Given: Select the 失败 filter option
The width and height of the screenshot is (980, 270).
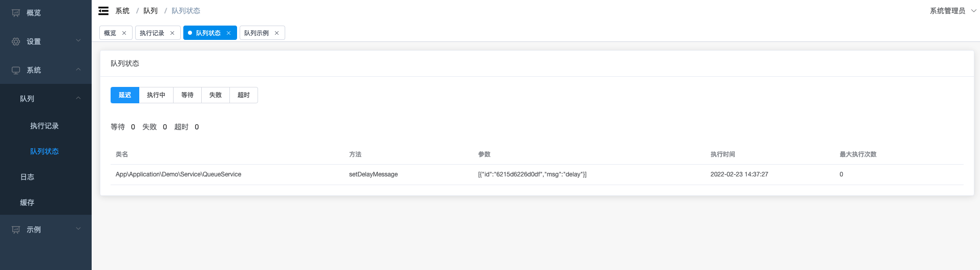Looking at the screenshot, I should coord(216,95).
